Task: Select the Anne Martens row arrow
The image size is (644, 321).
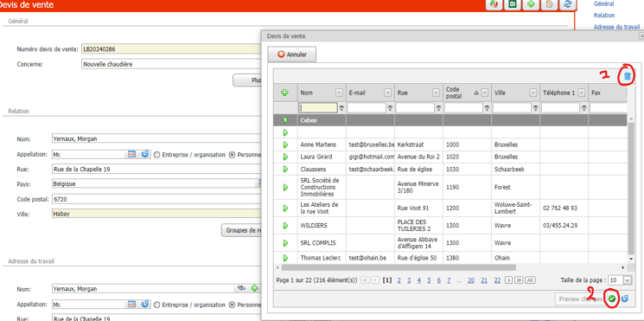Action: coord(285,144)
